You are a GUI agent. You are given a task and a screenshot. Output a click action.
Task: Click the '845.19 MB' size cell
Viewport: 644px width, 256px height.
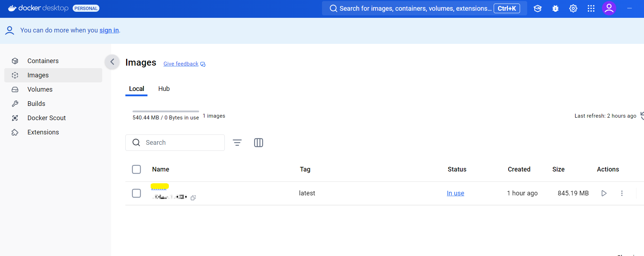573,193
